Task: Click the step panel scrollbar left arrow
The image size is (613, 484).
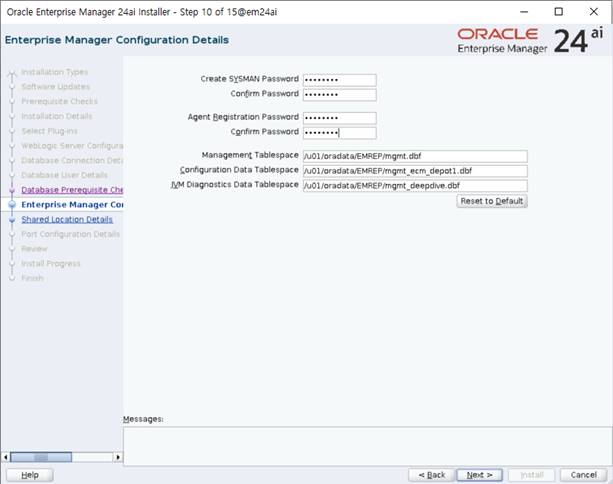Action: pos(5,457)
